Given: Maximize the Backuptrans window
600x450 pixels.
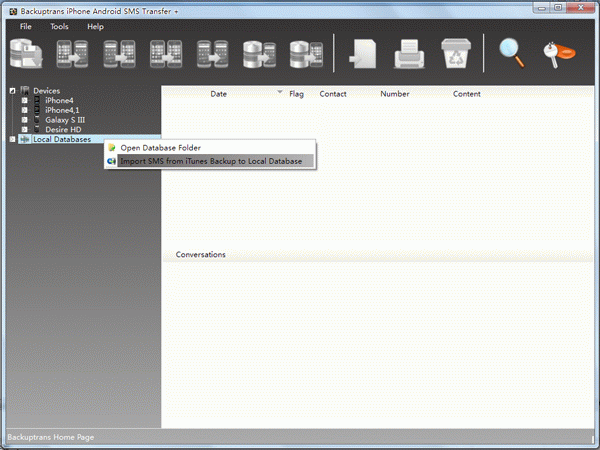Looking at the screenshot, I should [x=558, y=8].
